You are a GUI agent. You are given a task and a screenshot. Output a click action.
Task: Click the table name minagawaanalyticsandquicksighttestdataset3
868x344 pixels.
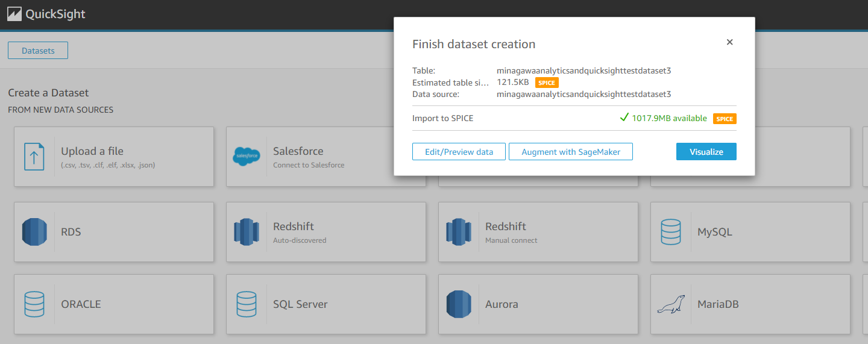coord(583,70)
